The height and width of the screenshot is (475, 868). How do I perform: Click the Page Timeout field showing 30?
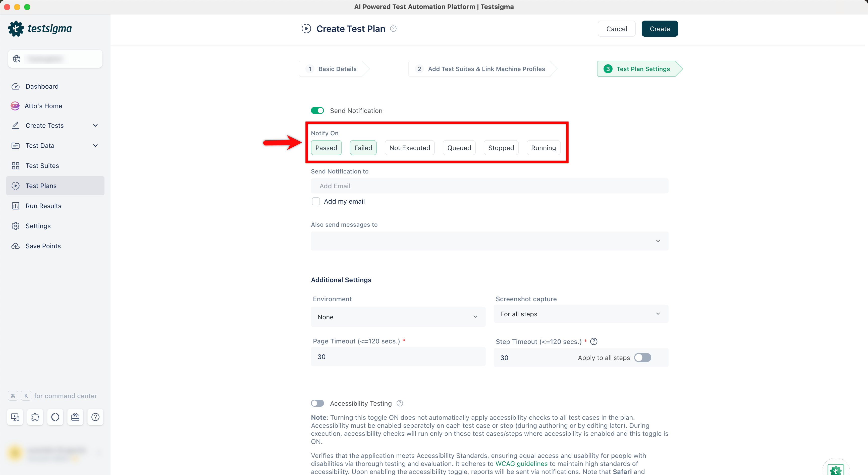[x=398, y=357]
